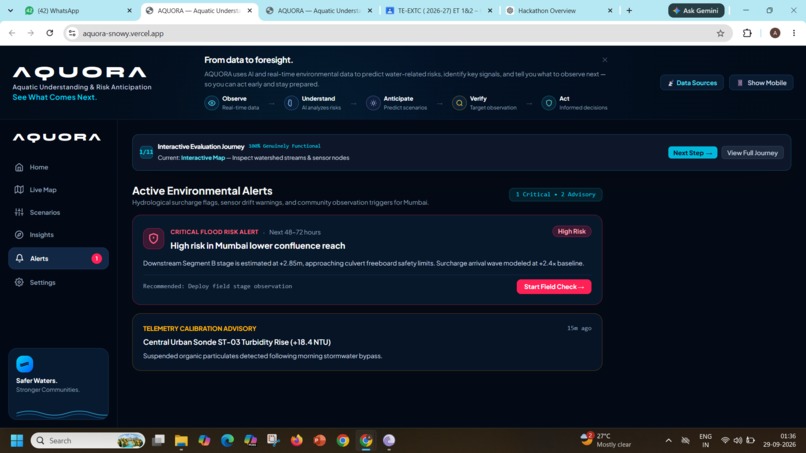Click the AQUORA header logo
The width and height of the screenshot is (806, 453).
coord(79,73)
